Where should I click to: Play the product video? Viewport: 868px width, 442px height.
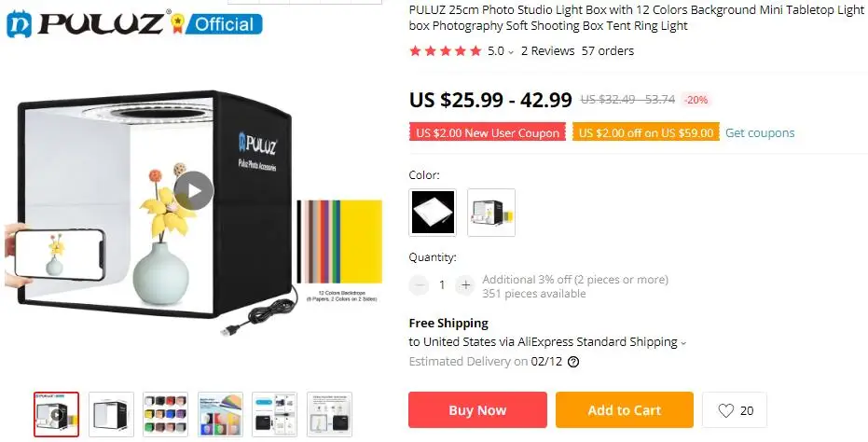click(x=194, y=191)
